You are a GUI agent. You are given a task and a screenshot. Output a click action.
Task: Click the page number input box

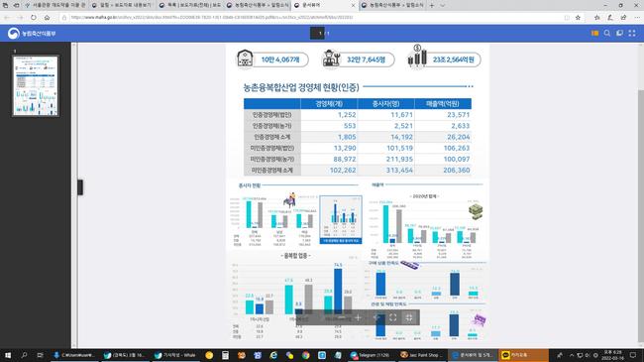click(317, 34)
